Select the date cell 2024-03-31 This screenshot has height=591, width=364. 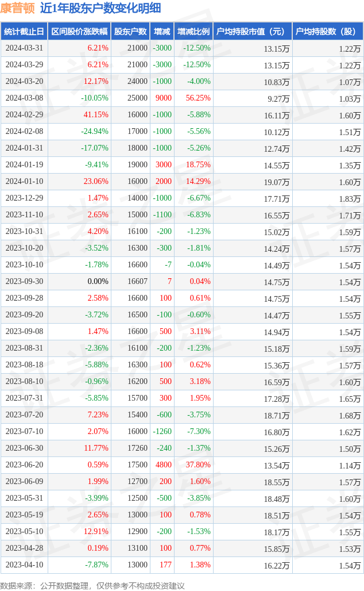[25, 48]
